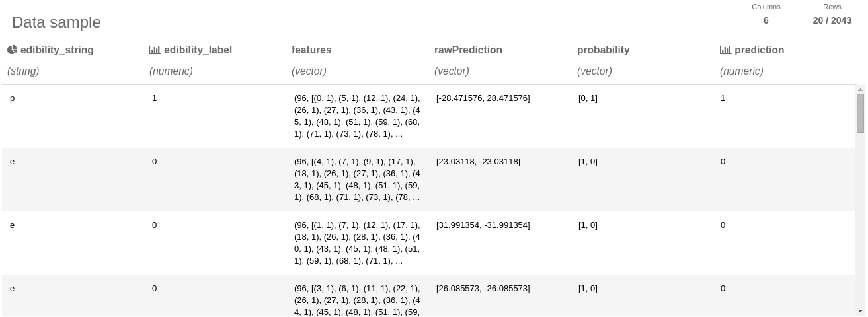Click the Data sample heading
Image resolution: width=868 pixels, height=317 pixels.
tap(56, 22)
